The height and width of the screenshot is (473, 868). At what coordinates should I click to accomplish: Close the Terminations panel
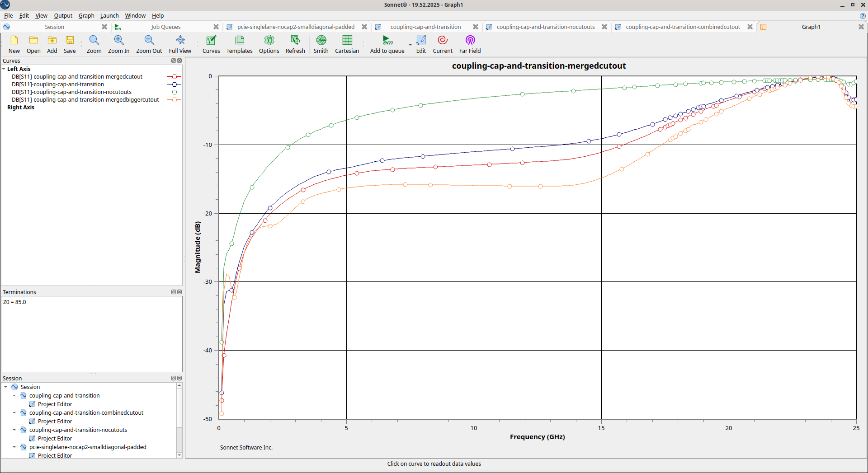tap(179, 292)
